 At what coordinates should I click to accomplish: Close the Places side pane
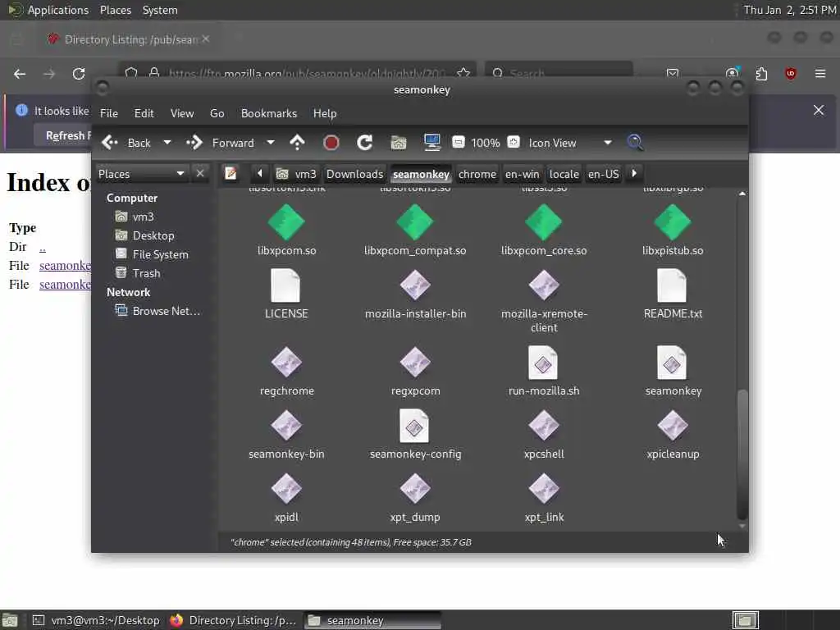coord(200,174)
